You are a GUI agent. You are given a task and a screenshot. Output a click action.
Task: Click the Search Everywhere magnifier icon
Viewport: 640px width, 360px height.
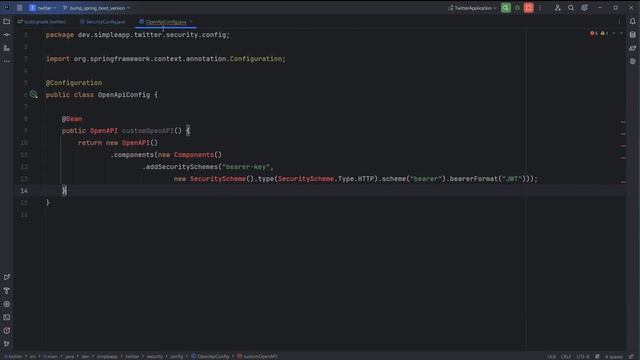point(571,8)
